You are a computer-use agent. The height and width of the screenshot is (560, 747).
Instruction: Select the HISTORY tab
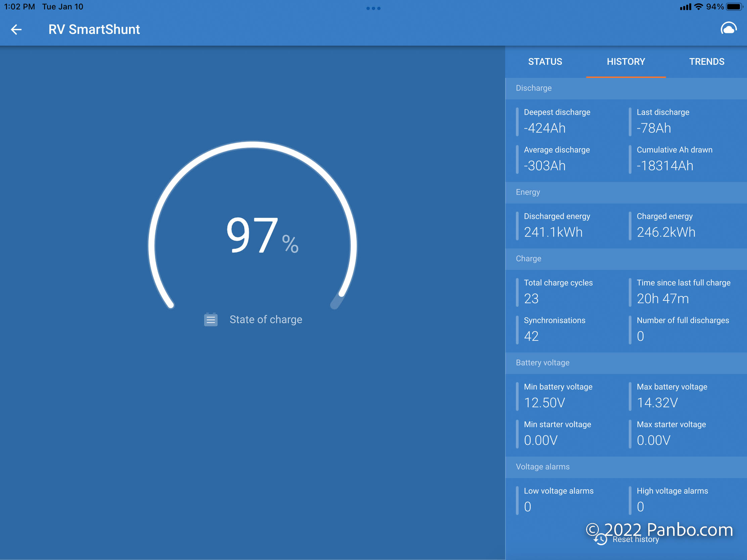[x=626, y=62]
